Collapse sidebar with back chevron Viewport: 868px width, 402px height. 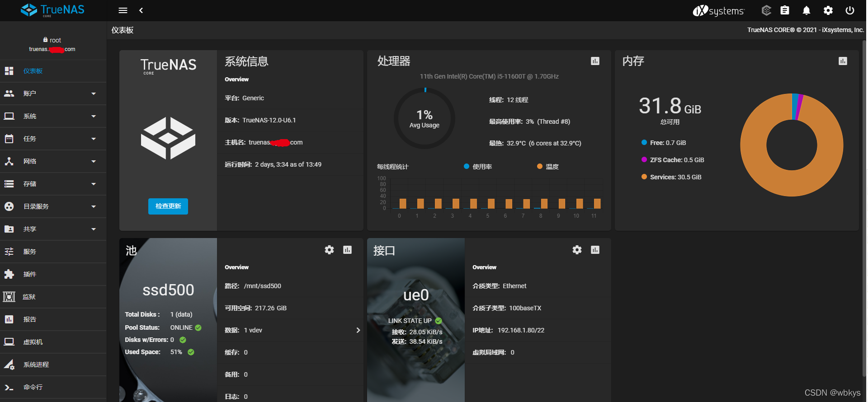click(141, 10)
